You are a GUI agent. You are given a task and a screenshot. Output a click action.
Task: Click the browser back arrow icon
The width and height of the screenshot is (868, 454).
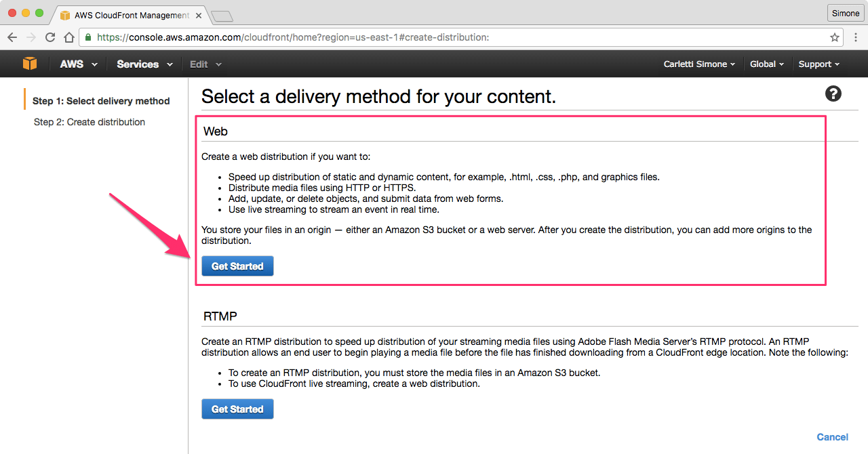coord(12,37)
